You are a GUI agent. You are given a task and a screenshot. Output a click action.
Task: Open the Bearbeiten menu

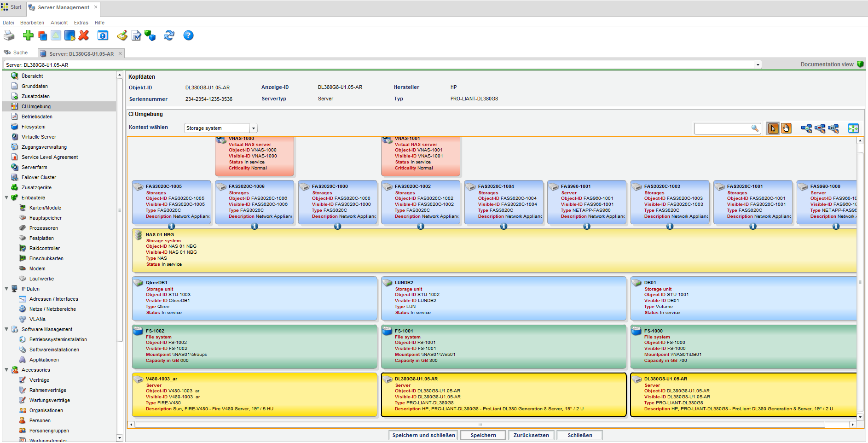[32, 23]
